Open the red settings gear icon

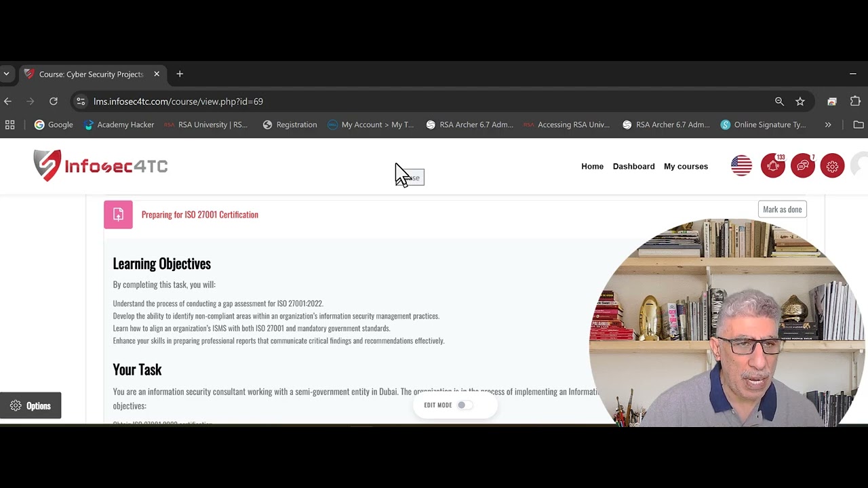832,166
